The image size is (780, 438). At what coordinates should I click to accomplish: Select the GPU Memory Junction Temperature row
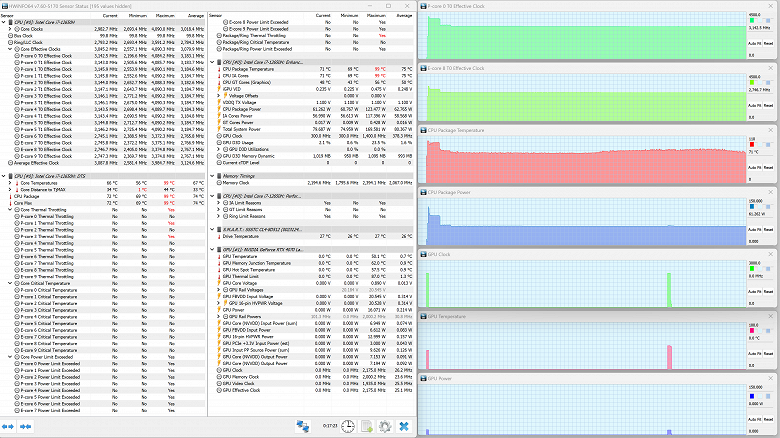tap(311, 263)
